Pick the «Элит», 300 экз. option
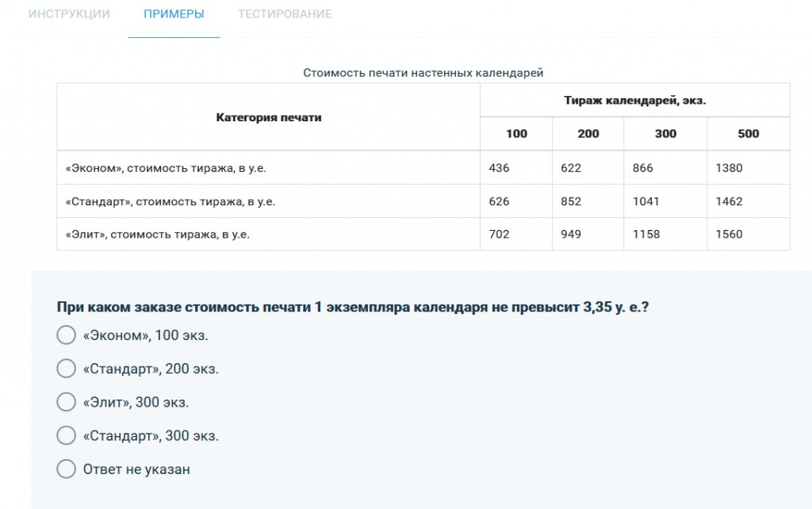The height and width of the screenshot is (509, 812). [x=67, y=402]
